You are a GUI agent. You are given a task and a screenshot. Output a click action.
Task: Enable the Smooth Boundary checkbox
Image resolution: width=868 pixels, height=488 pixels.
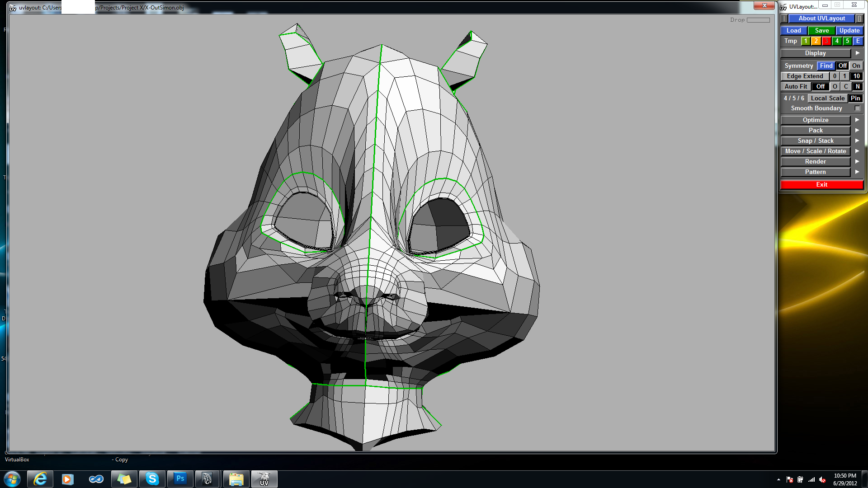coord(857,108)
